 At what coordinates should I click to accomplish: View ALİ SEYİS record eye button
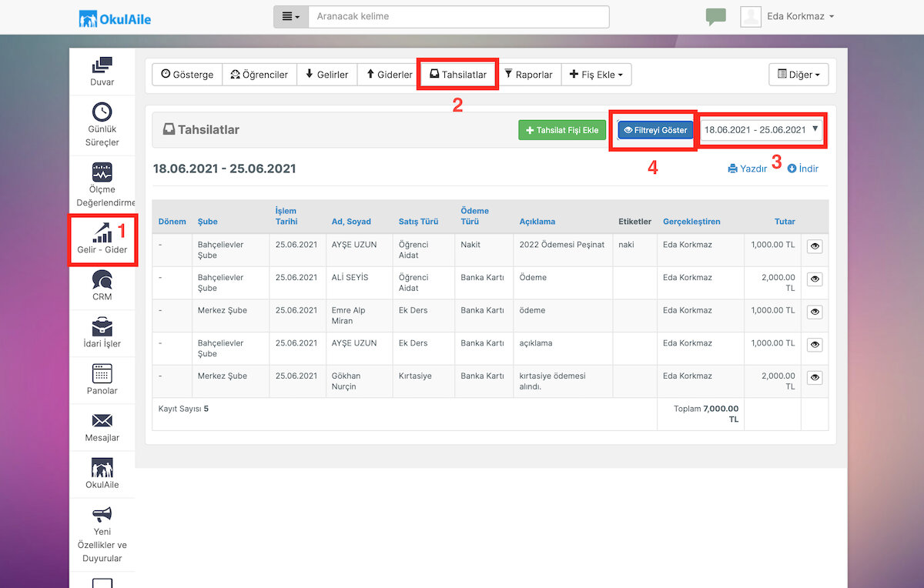815,279
